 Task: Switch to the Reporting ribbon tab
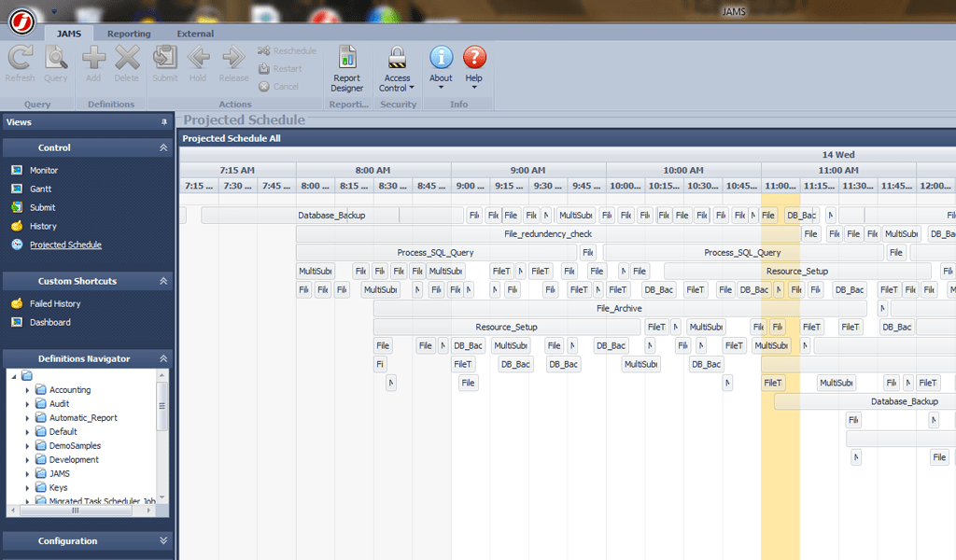pyautogui.click(x=129, y=34)
